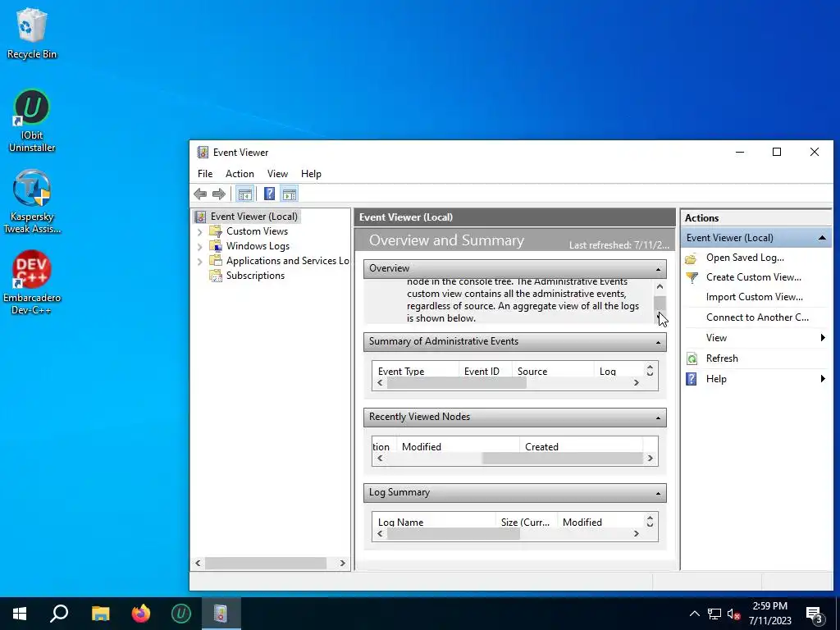Click Open Saved Log... action

pos(745,258)
